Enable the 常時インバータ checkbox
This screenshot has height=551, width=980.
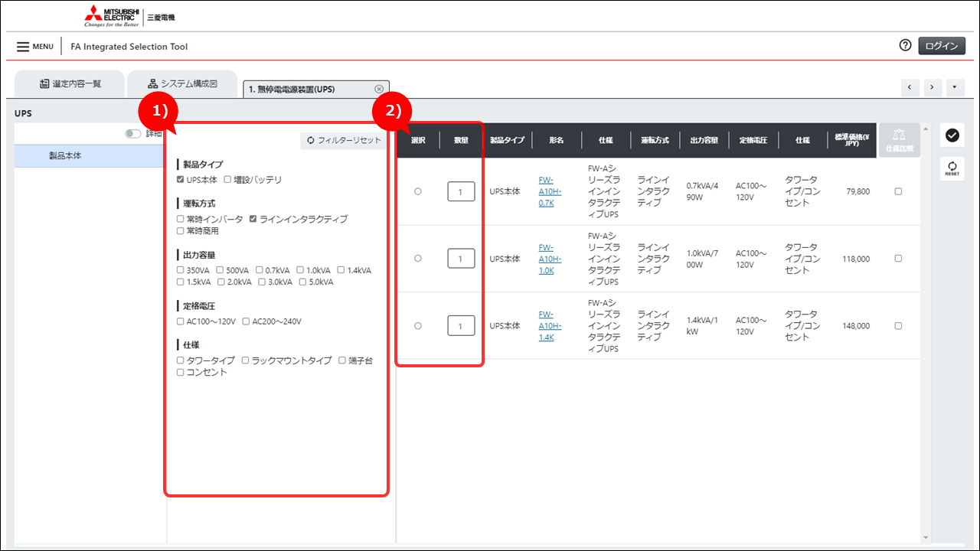[181, 219]
